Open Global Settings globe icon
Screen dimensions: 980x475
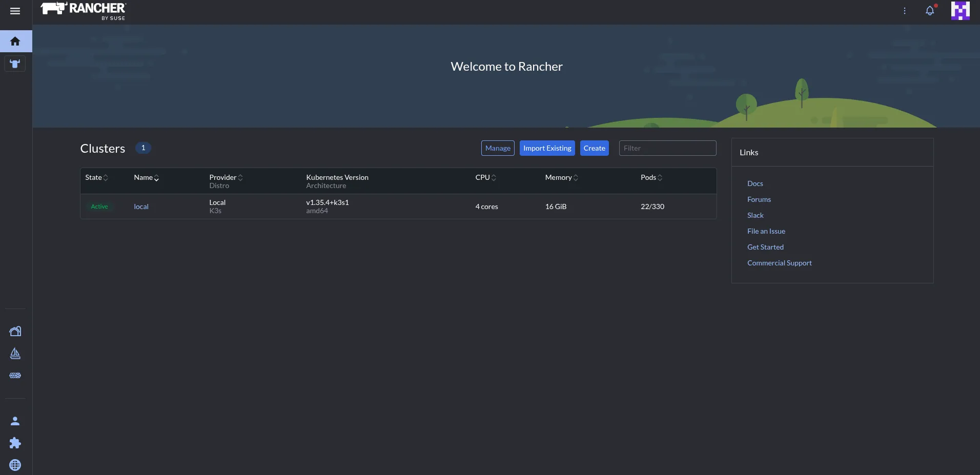(15, 465)
